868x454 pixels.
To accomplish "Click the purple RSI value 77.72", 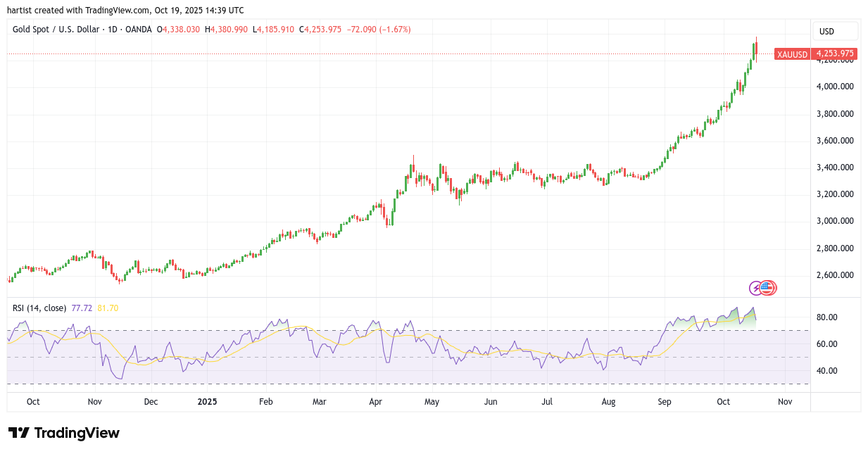I will 82,308.
